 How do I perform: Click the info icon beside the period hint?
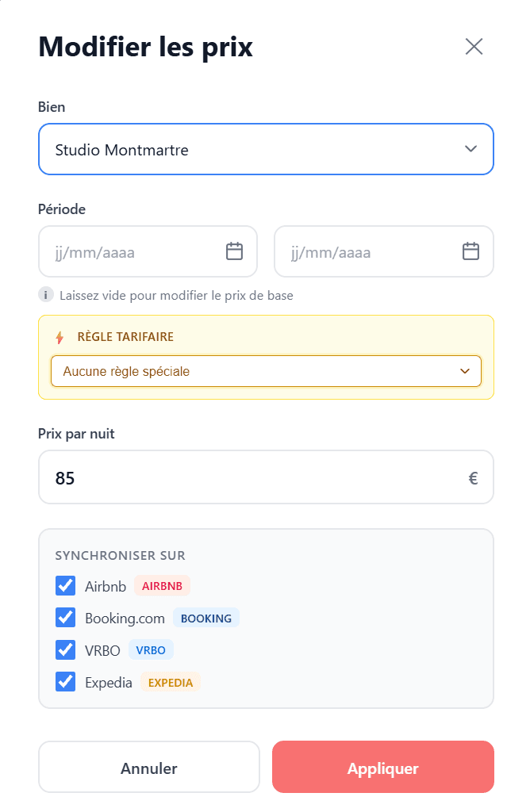point(45,294)
